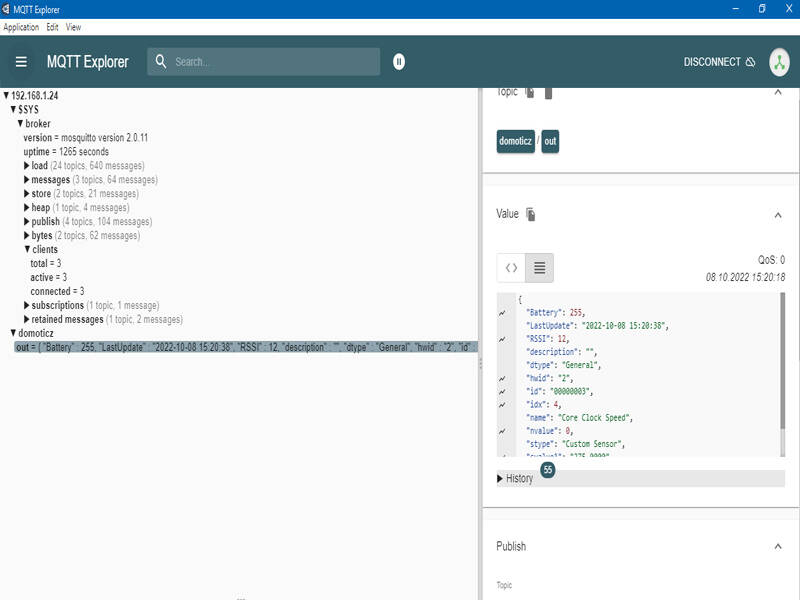Collapse the Publish panel chevron
800x600 pixels.
click(778, 546)
